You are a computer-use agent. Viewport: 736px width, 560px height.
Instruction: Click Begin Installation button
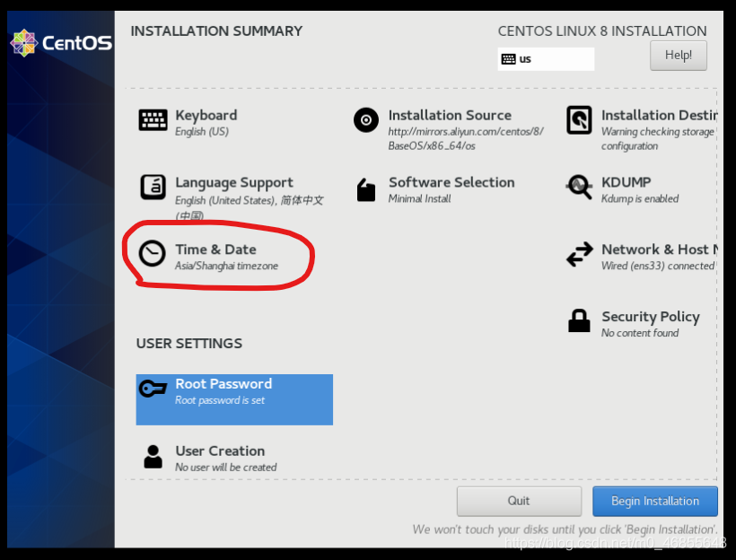(x=655, y=501)
